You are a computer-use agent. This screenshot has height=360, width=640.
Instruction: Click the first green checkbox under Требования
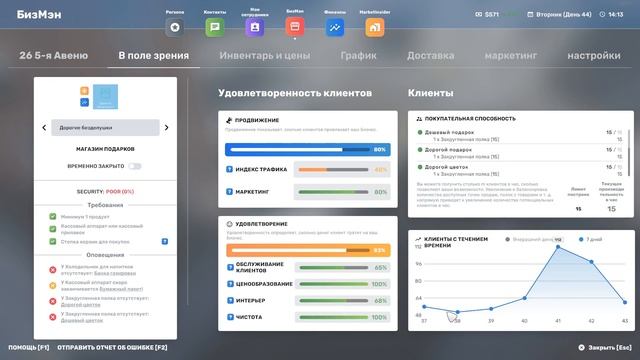tap(53, 216)
